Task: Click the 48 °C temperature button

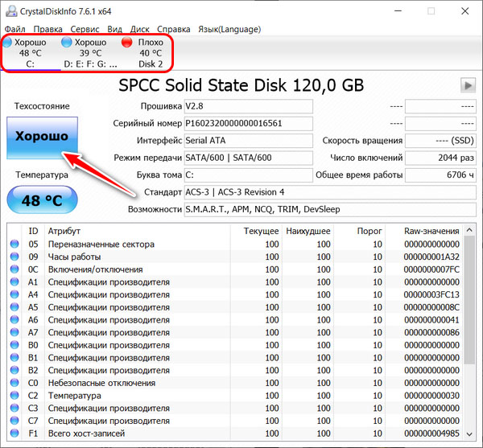Action: tap(42, 200)
